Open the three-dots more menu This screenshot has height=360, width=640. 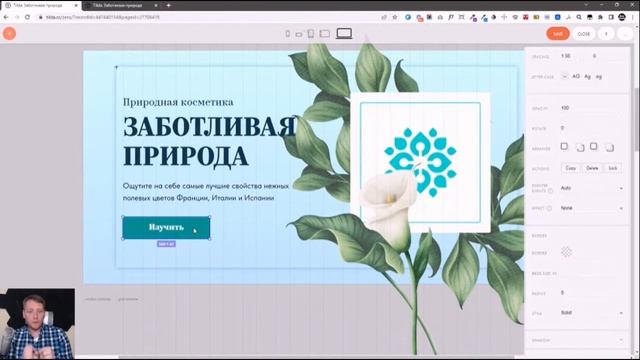pos(625,34)
